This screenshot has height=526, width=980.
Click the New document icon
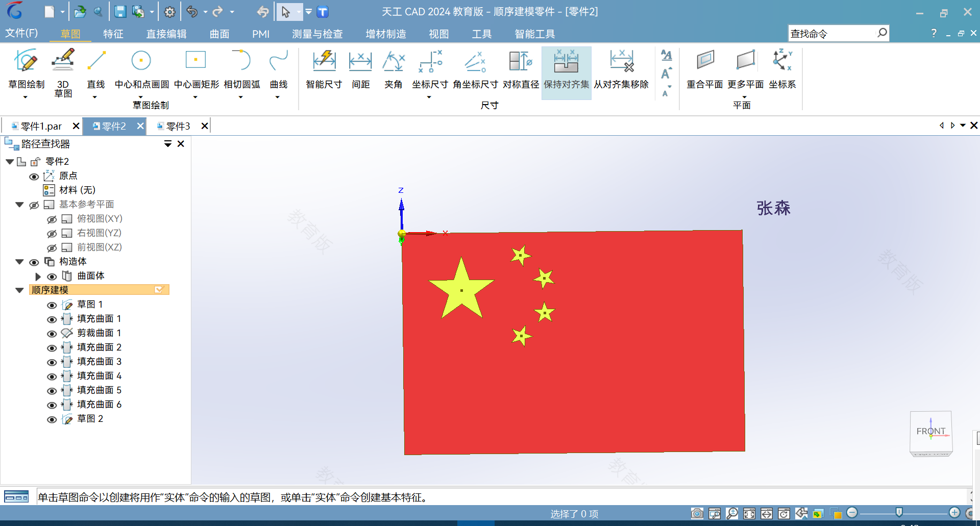click(x=50, y=12)
